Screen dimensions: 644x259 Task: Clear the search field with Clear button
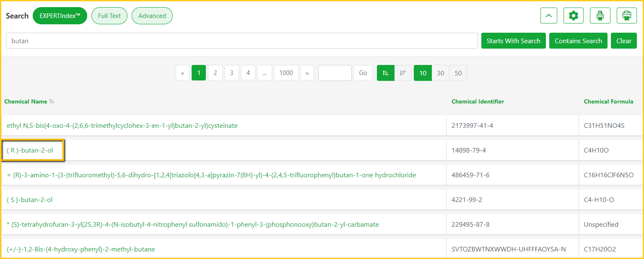(x=623, y=41)
